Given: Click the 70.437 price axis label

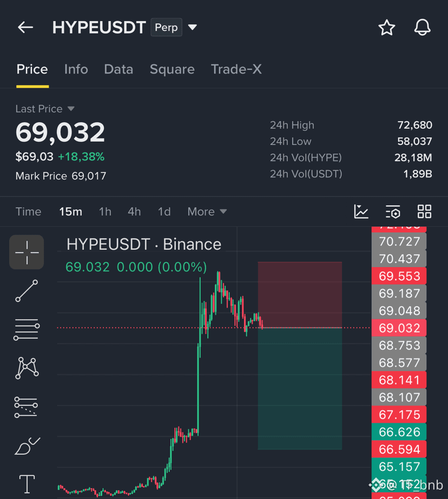Looking at the screenshot, I should (x=399, y=259).
